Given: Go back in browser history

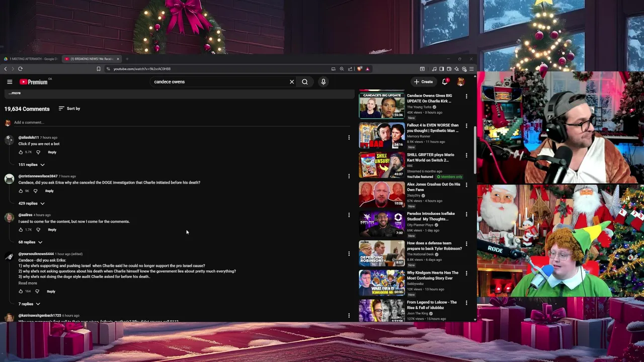Looking at the screenshot, I should click(6, 69).
